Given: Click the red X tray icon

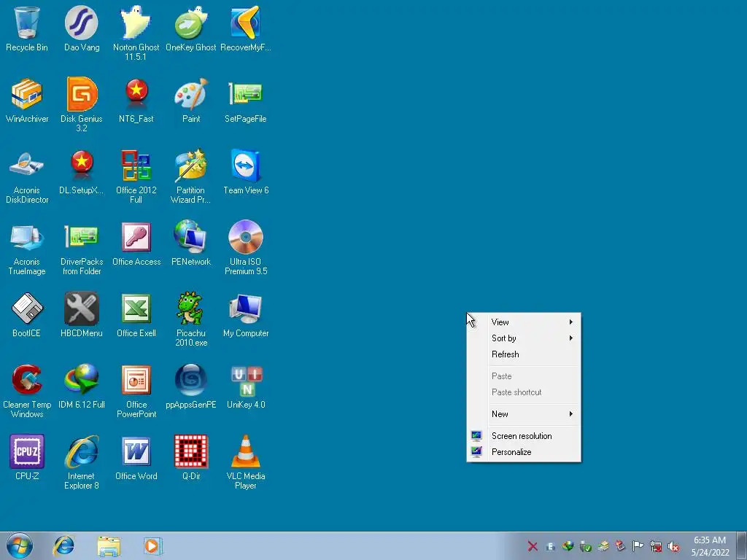Looking at the screenshot, I should 533,547.
